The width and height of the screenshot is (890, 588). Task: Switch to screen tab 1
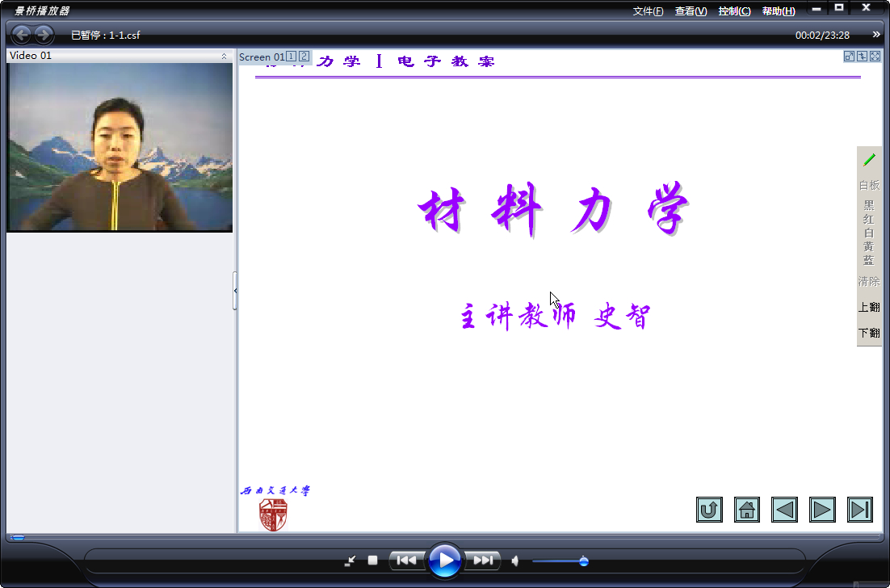click(292, 57)
